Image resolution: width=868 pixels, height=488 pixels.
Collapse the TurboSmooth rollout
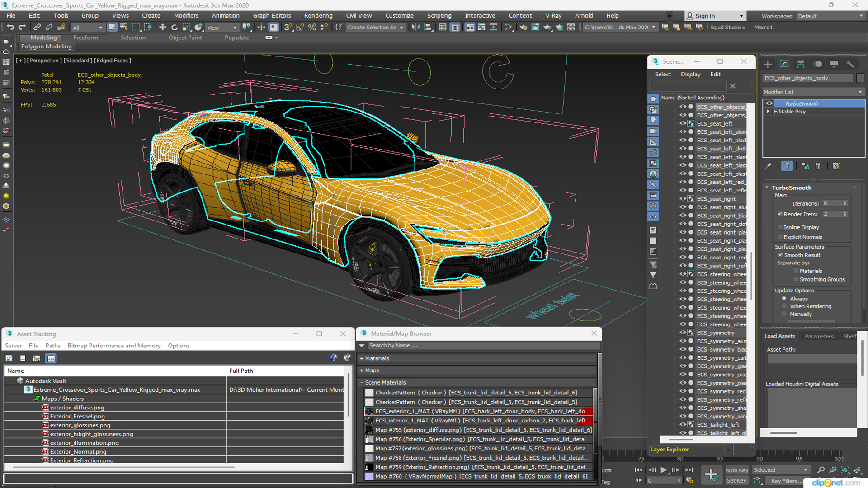point(767,188)
